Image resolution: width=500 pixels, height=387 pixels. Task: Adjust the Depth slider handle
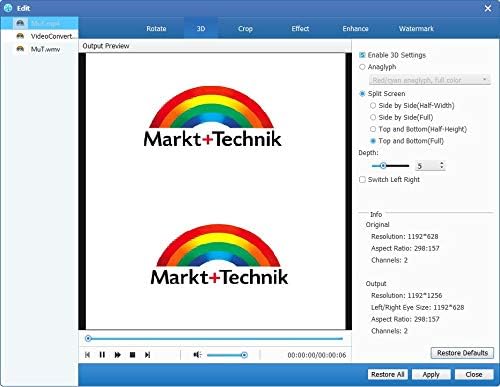383,166
